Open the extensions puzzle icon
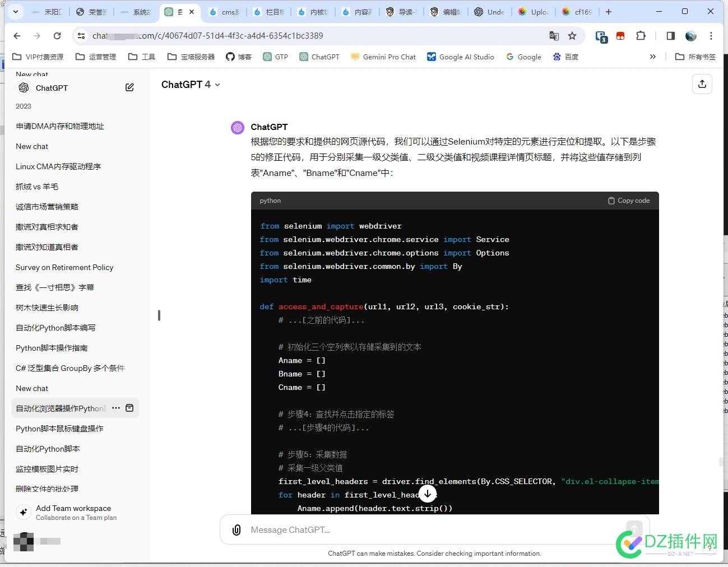The image size is (728, 567). pos(641,36)
